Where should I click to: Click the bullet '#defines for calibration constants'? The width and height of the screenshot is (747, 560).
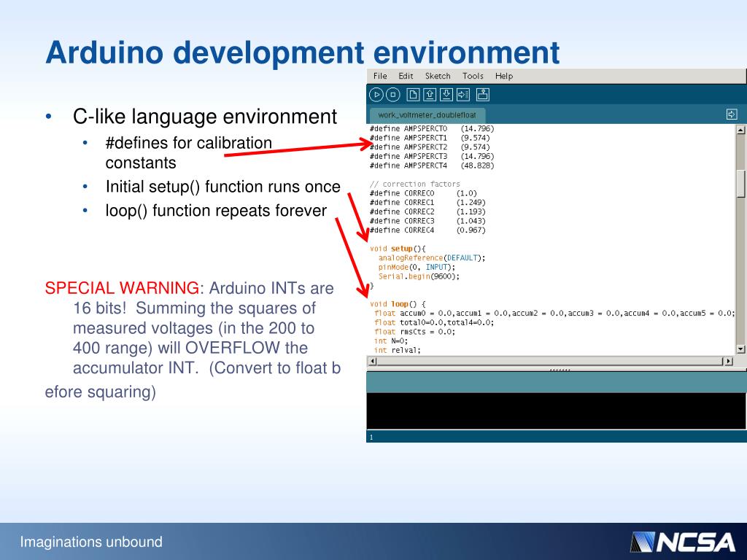tap(189, 152)
